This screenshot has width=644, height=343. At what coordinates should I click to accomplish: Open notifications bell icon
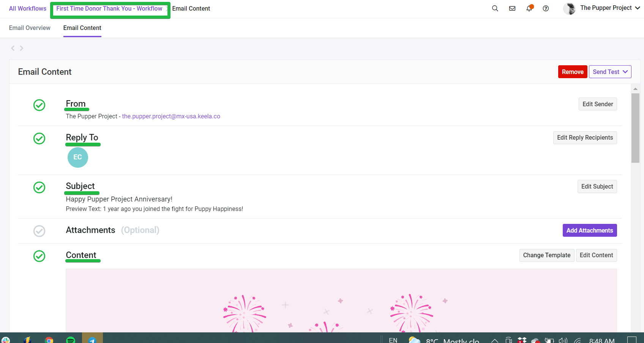(529, 8)
